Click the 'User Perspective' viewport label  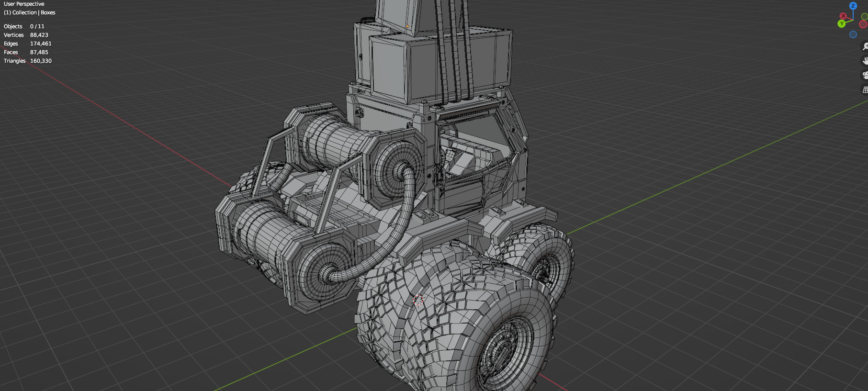pyautogui.click(x=24, y=4)
